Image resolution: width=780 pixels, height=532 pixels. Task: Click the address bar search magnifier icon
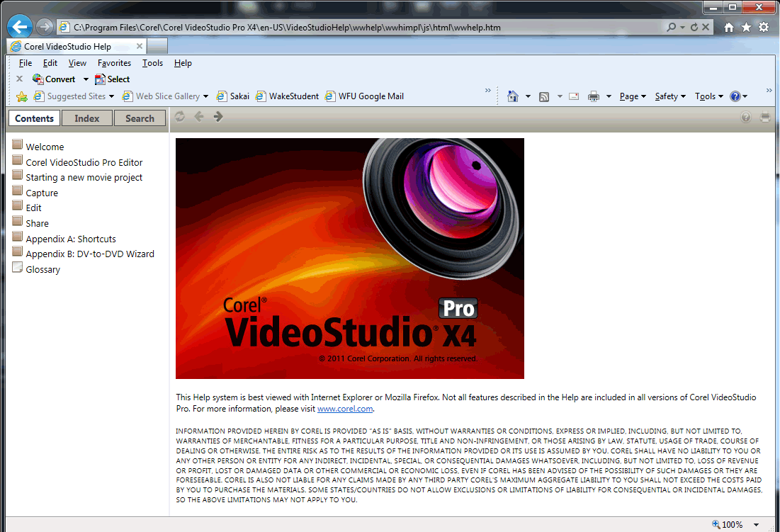point(672,27)
